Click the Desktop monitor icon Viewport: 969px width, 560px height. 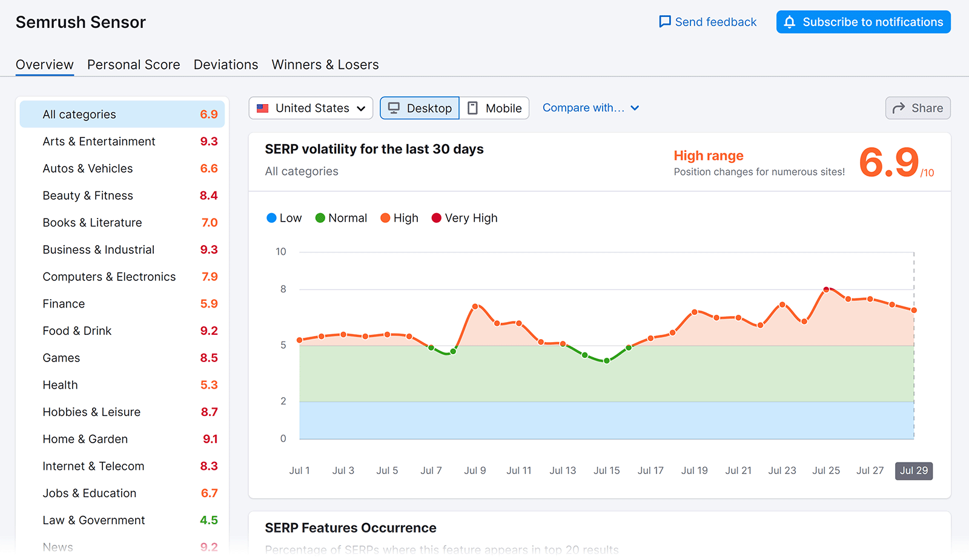pos(394,108)
